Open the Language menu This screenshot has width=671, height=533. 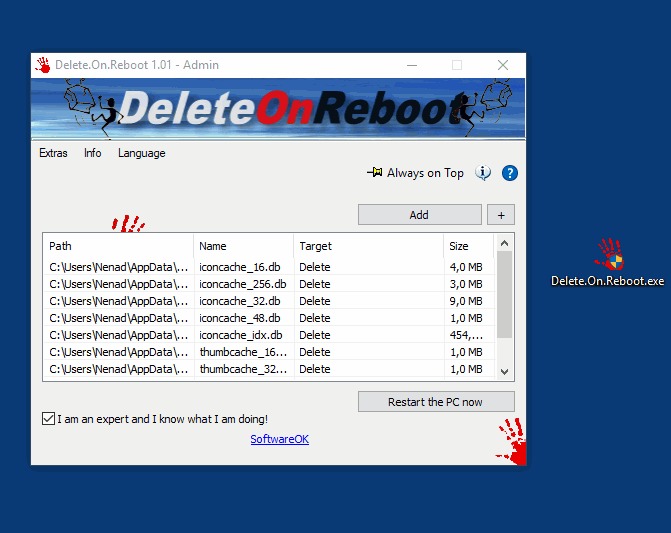pyautogui.click(x=141, y=153)
